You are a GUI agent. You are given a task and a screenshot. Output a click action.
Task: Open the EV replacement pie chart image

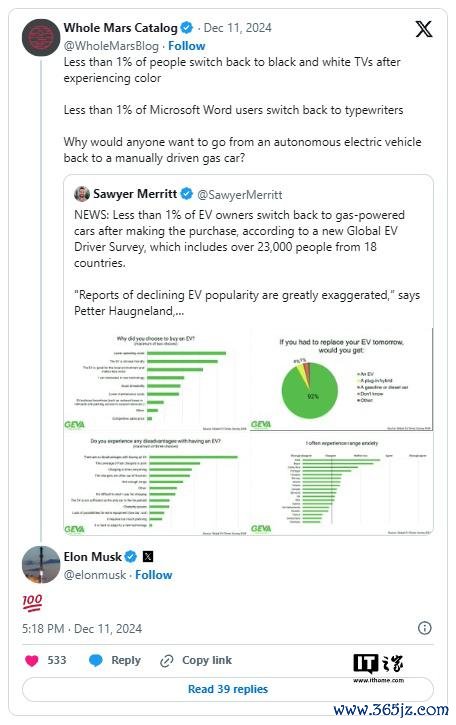click(x=342, y=380)
